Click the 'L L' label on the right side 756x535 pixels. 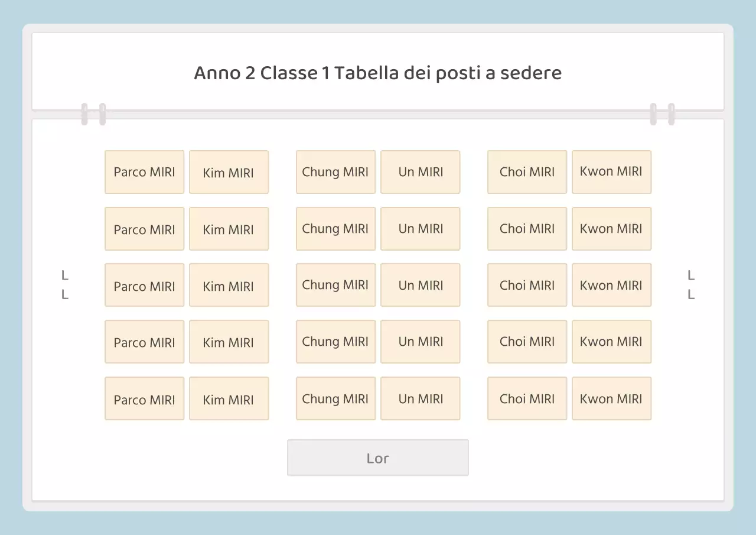coord(691,284)
